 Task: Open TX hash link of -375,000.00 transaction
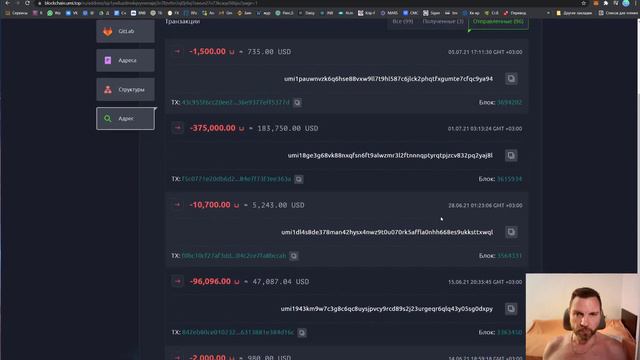[236, 179]
